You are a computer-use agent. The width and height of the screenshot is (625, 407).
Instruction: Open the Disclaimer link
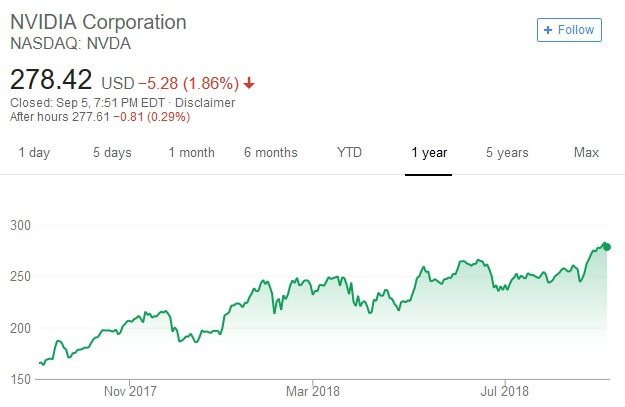click(x=205, y=103)
